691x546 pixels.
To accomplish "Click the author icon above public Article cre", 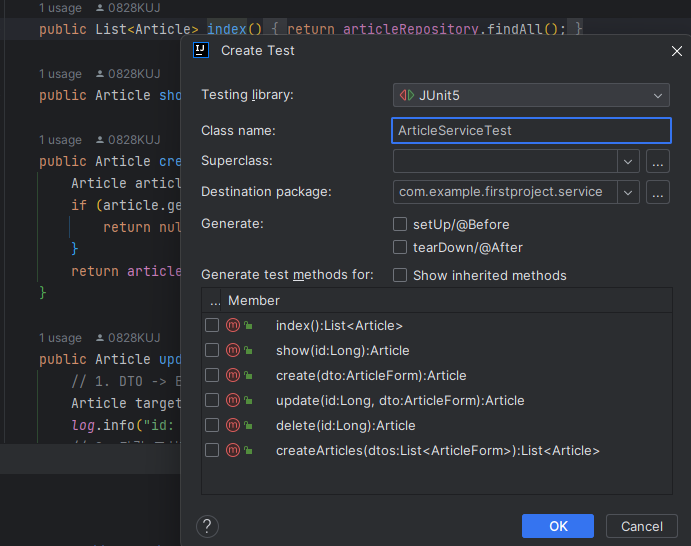I will click(x=100, y=140).
